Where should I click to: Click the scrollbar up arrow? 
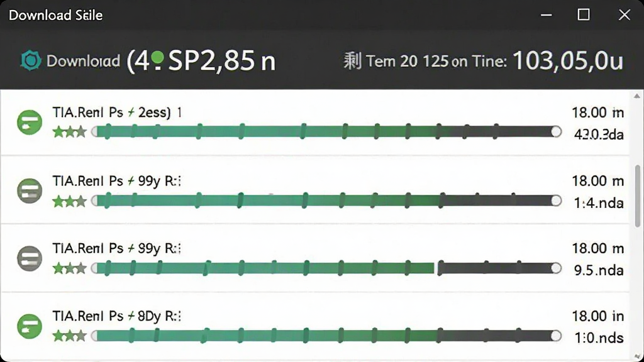click(x=637, y=96)
